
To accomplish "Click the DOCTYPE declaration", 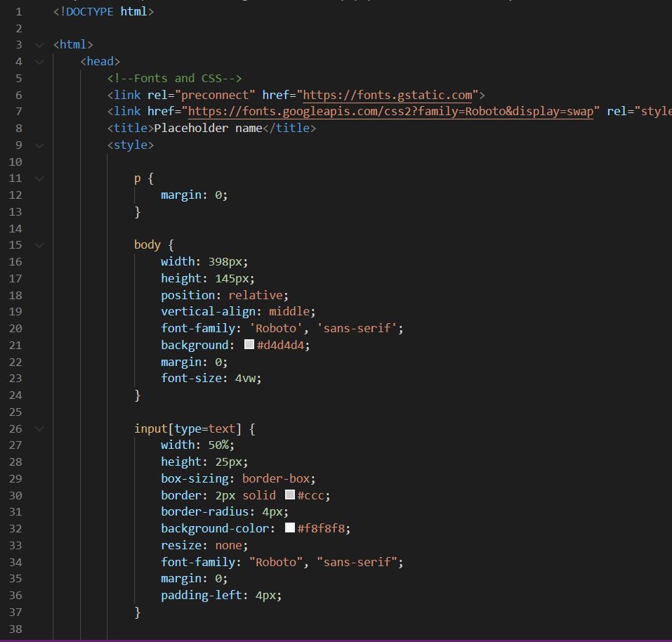I will coord(103,11).
